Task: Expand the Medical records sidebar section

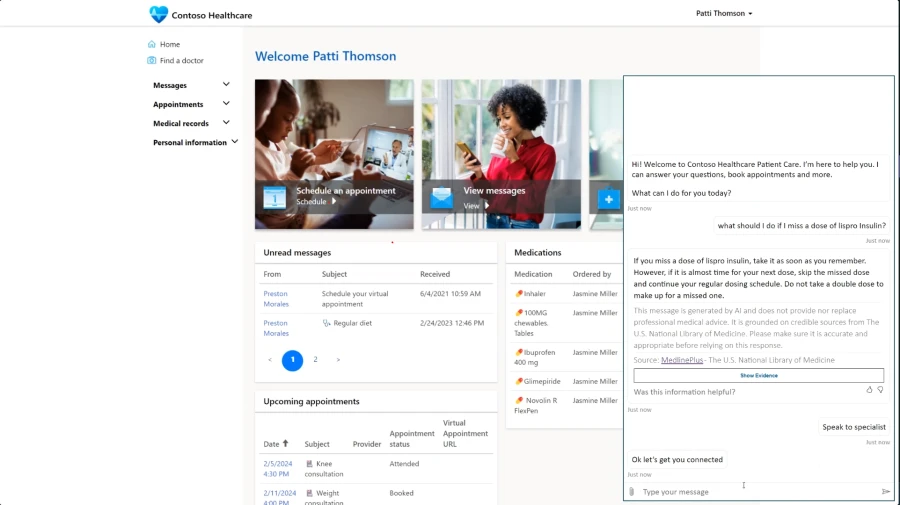Action: (226, 123)
